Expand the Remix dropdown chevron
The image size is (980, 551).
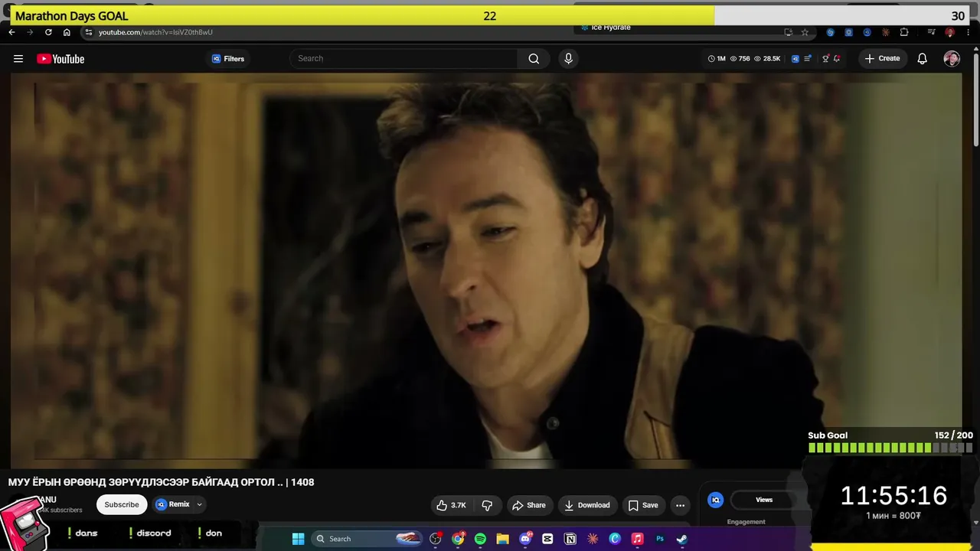[200, 504]
